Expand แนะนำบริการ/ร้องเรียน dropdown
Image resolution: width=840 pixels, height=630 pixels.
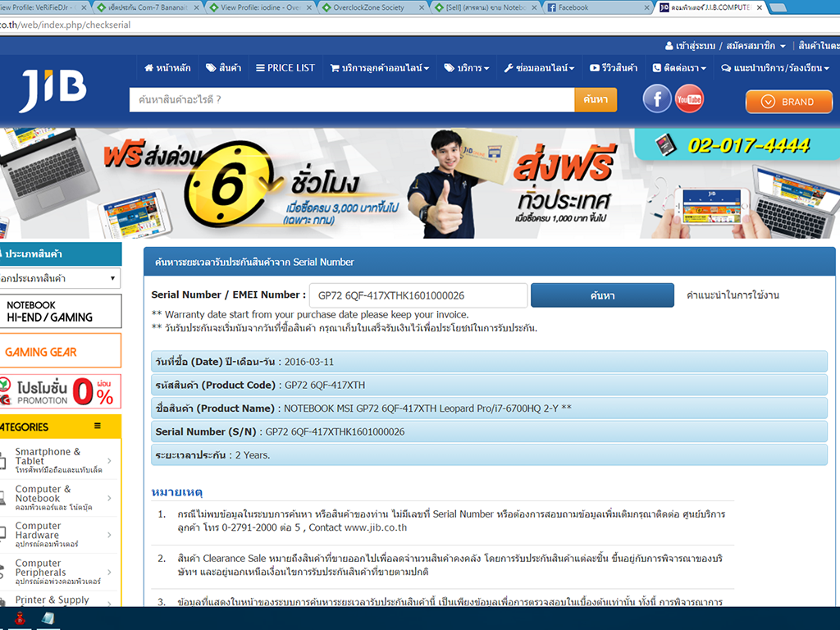coord(775,68)
